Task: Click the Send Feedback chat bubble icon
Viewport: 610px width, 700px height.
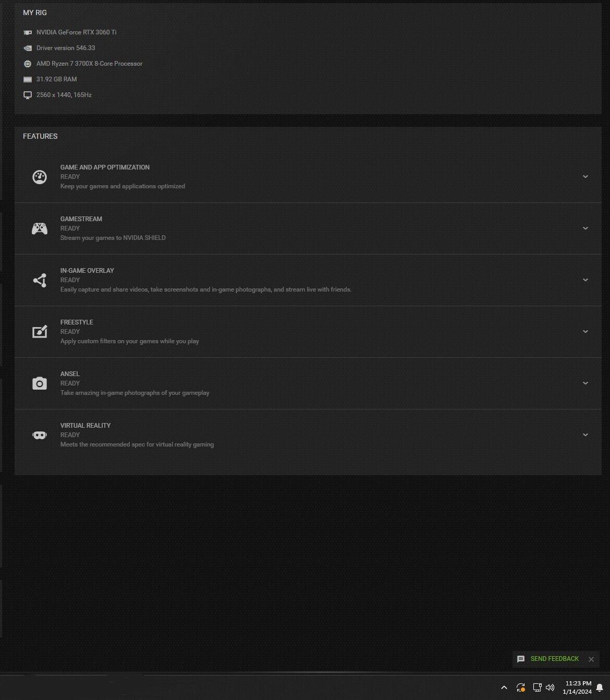Action: click(521, 659)
